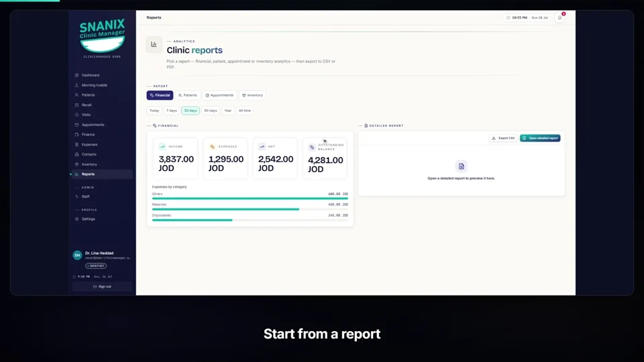
Task: Click the Reports active sidebar item
Action: pos(102,174)
